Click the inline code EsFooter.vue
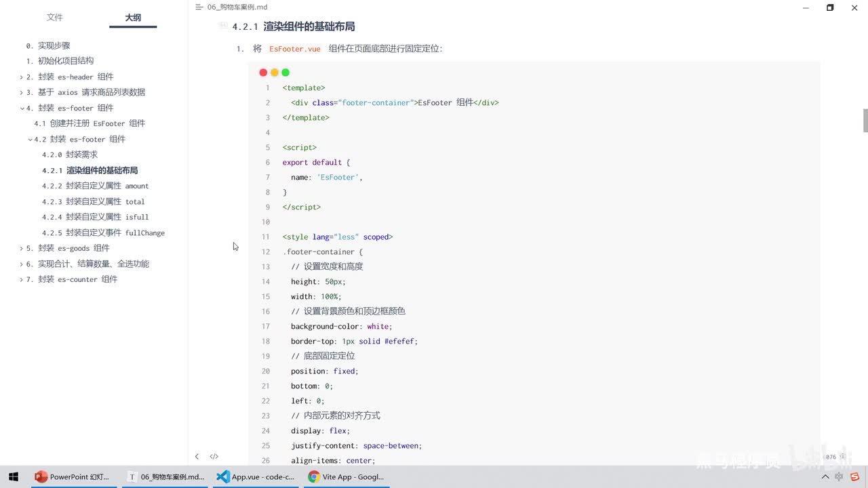Screen dimensions: 868x488 pyautogui.click(x=295, y=49)
